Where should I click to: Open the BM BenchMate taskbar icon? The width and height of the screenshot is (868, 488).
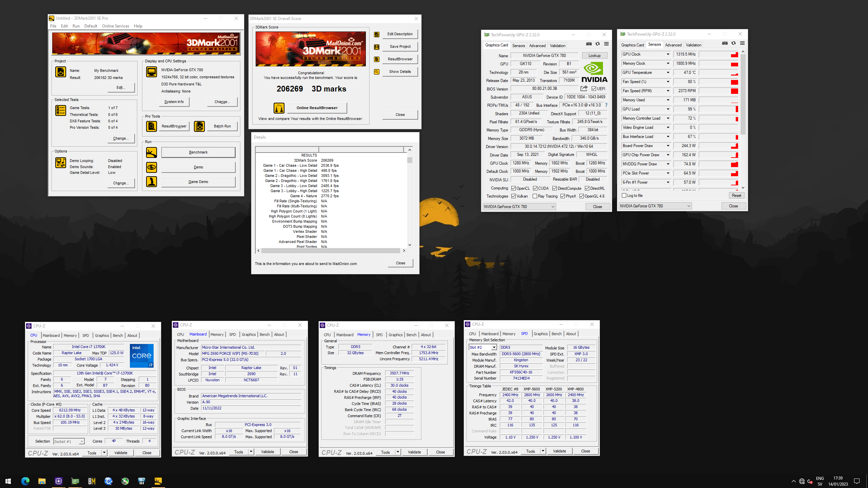click(92, 481)
